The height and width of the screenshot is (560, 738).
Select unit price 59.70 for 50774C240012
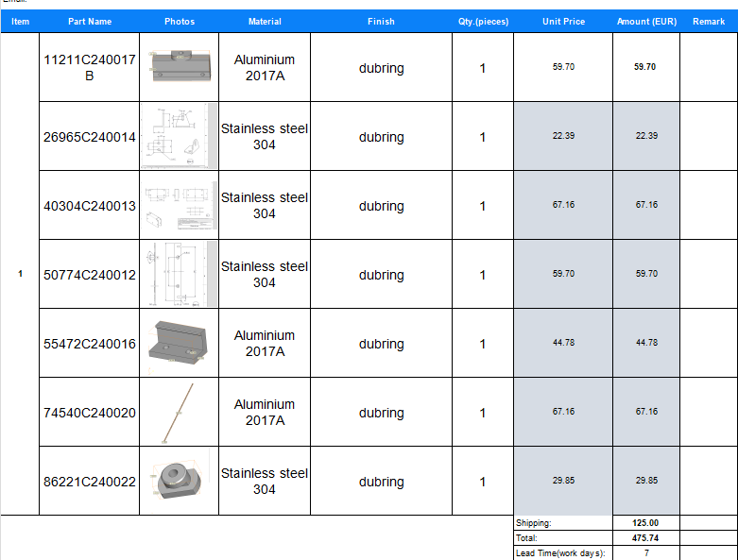click(563, 274)
